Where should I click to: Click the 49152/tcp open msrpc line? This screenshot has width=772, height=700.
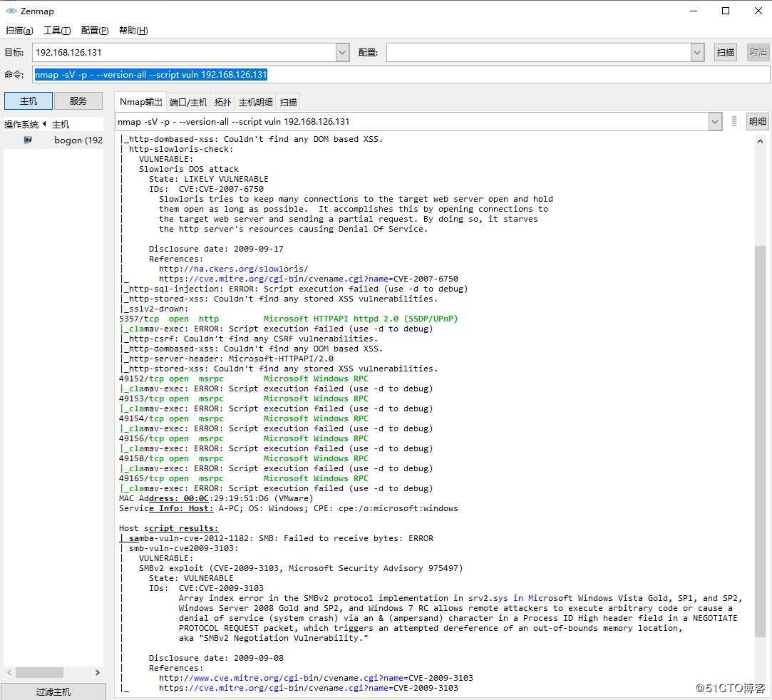coord(244,379)
